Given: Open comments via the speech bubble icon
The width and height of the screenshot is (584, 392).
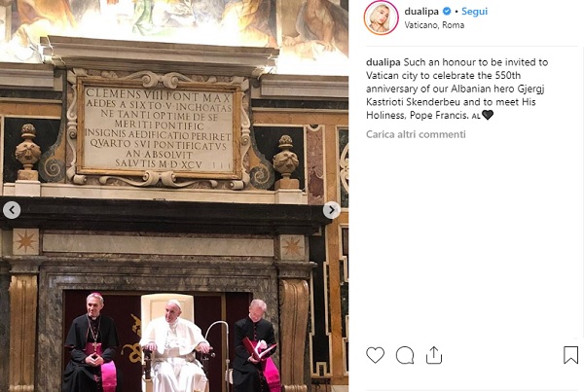Looking at the screenshot, I should click(405, 355).
